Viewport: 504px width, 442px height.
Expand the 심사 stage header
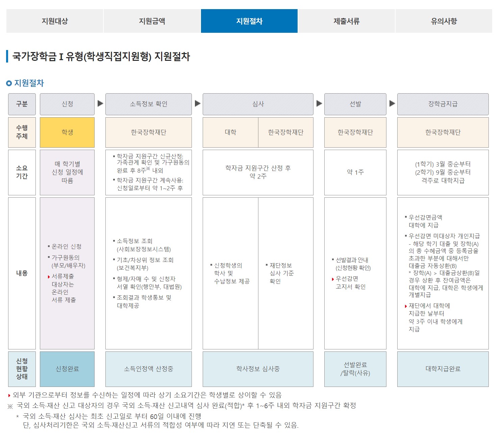(258, 104)
